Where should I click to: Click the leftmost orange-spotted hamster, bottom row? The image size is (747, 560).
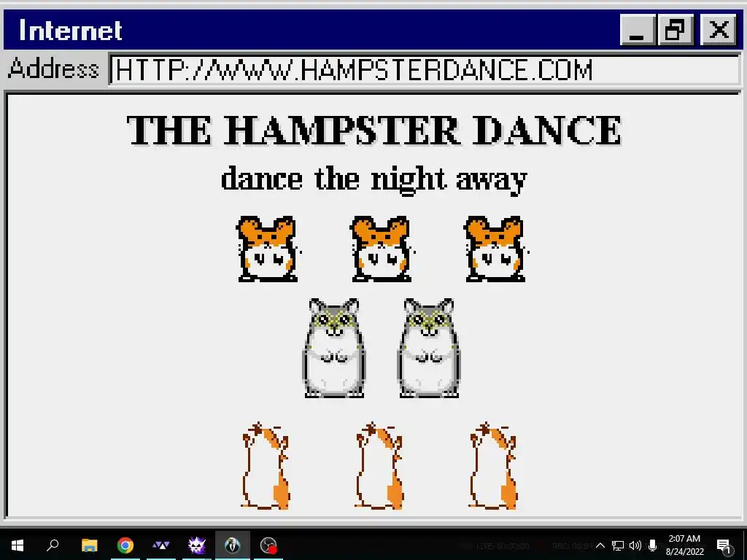[266, 466]
